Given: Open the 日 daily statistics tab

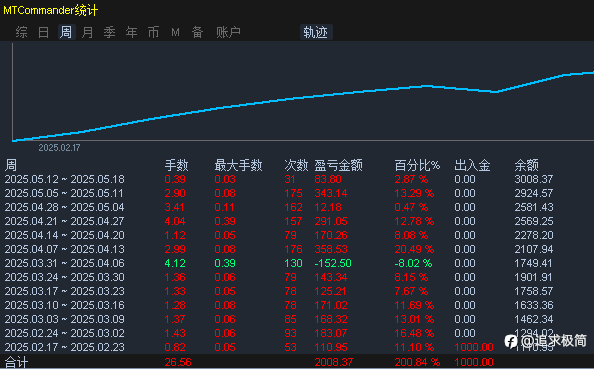Looking at the screenshot, I should [x=44, y=32].
